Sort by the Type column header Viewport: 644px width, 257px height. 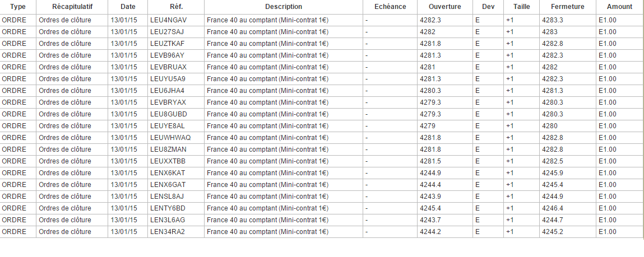tap(18, 7)
